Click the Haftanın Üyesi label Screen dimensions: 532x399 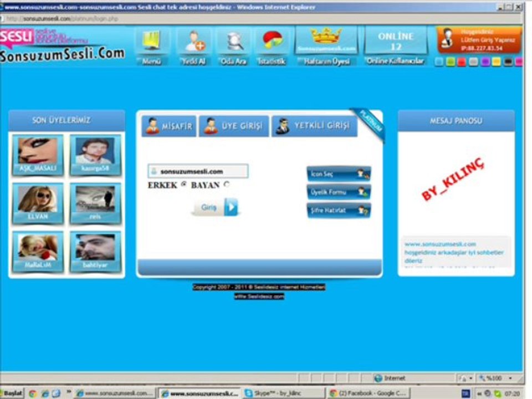tap(326, 62)
